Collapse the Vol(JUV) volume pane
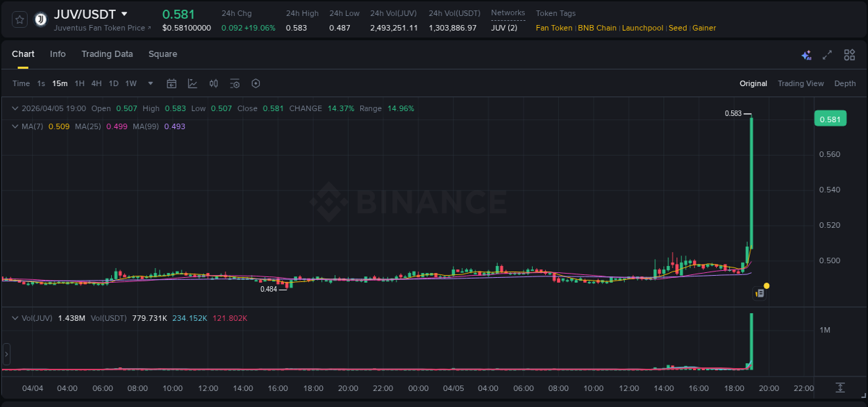The height and width of the screenshot is (407, 868). tap(15, 317)
